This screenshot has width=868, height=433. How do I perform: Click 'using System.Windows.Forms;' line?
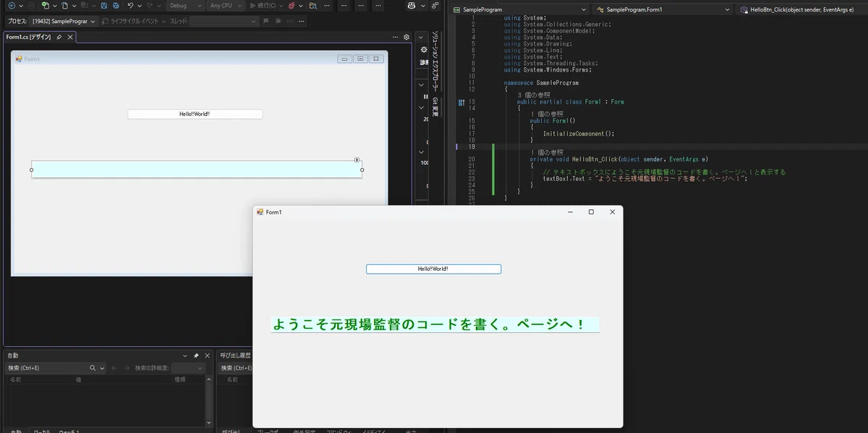click(x=548, y=70)
